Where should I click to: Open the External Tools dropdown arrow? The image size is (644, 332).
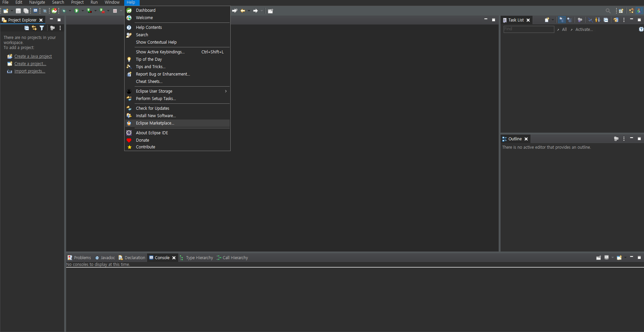click(108, 11)
